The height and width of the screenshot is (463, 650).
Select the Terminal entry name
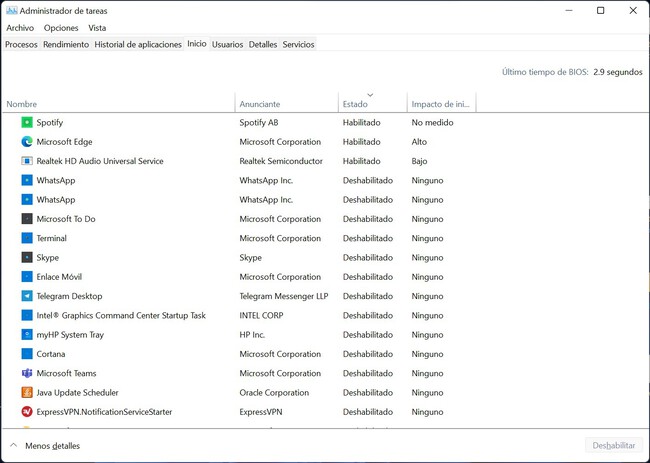(51, 238)
